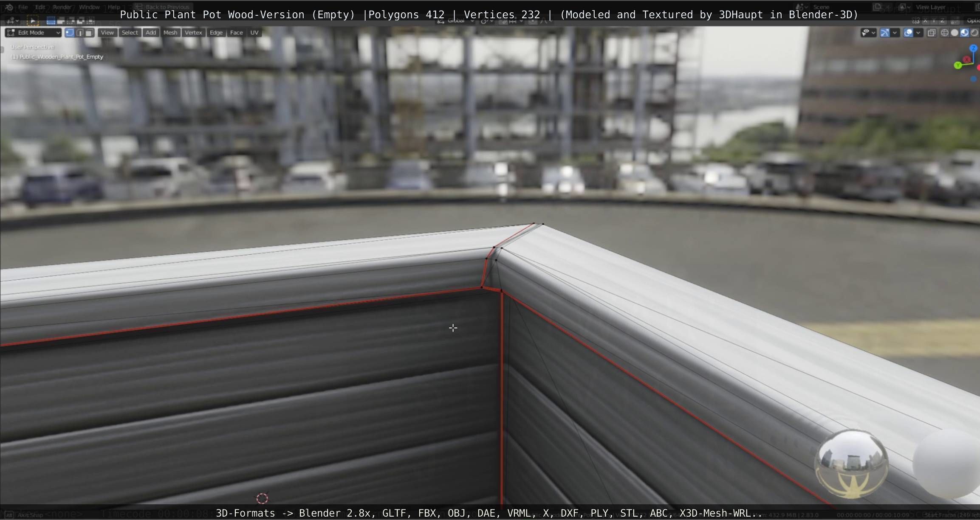Open the gizmo options dropdown arrow
The width and height of the screenshot is (980, 520).
point(895,33)
